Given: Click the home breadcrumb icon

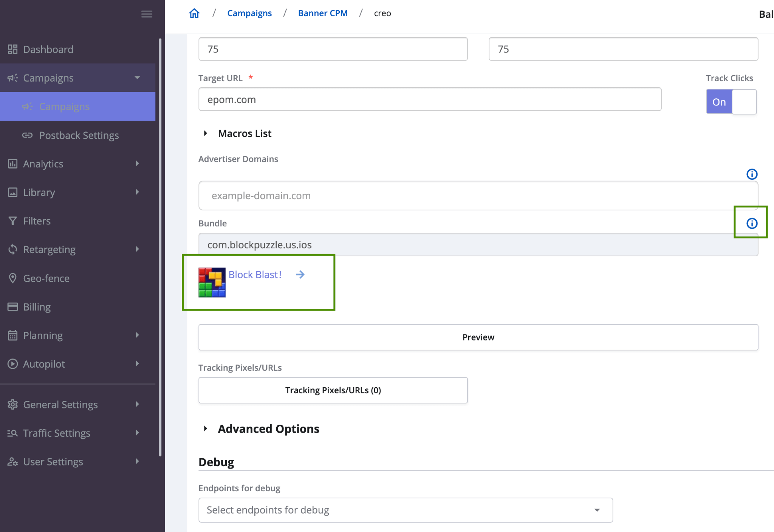Looking at the screenshot, I should pyautogui.click(x=194, y=13).
